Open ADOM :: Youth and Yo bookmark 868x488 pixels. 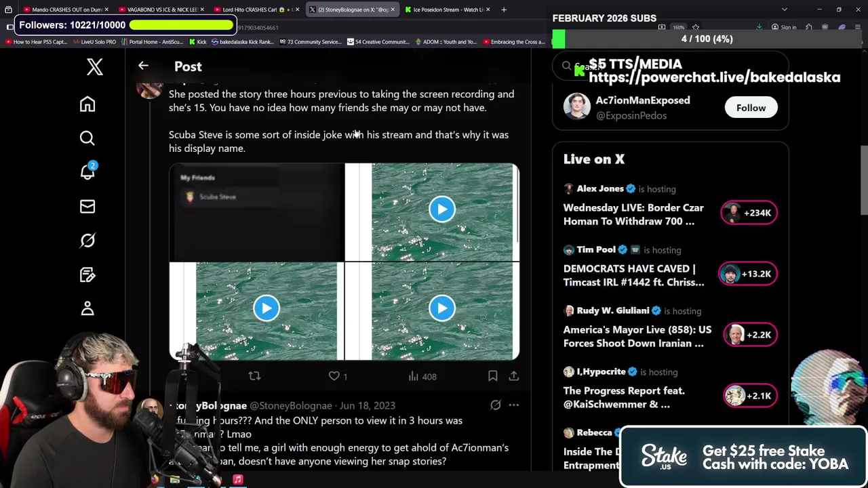click(x=446, y=42)
